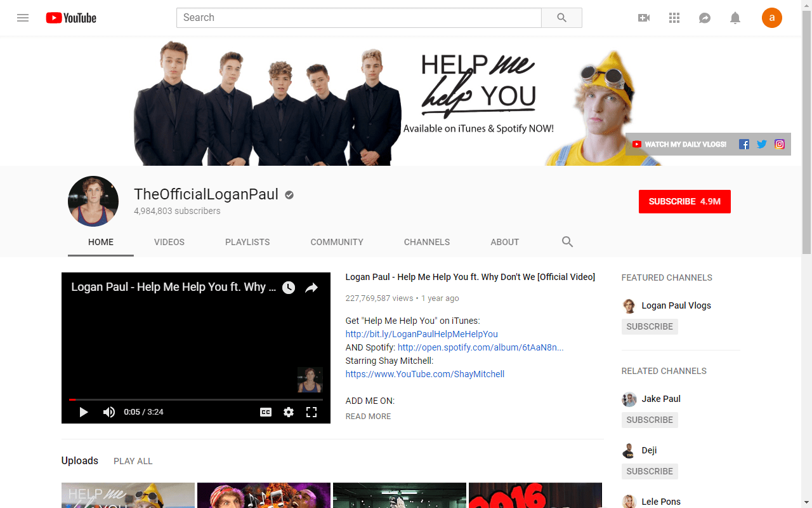
Task: Switch to the VIDEOS tab
Action: coord(169,242)
